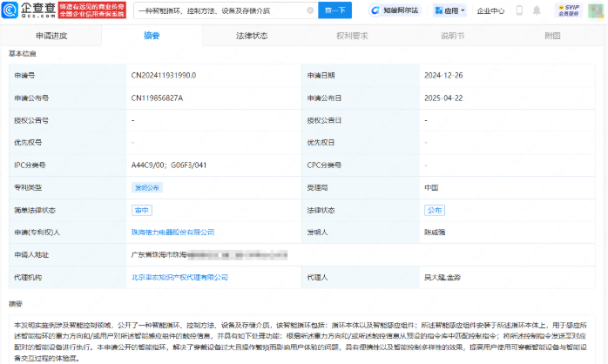The image size is (608, 364).
Task: Click the 代理机构 label cell
Action: tap(67, 277)
